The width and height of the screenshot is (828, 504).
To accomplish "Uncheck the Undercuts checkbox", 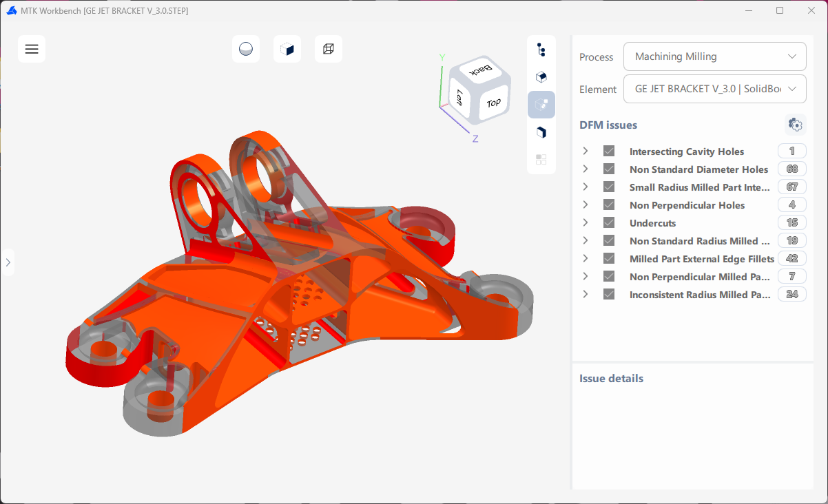I will [x=609, y=223].
